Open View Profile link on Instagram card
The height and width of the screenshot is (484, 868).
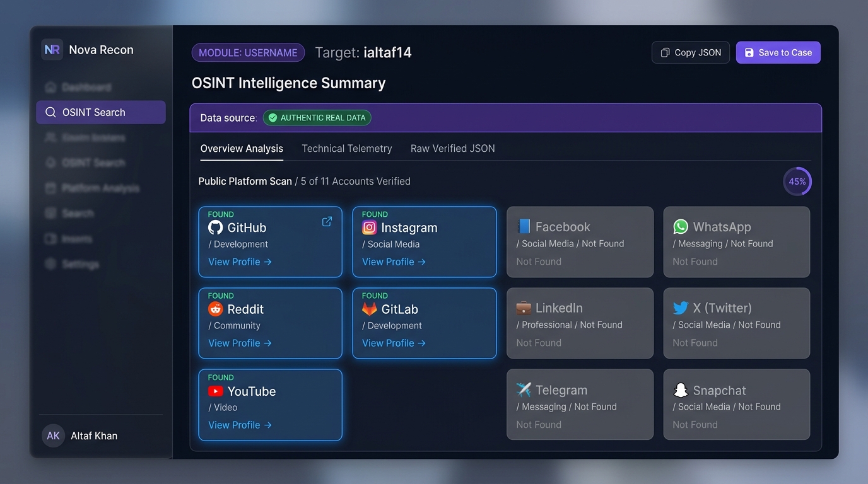point(394,262)
